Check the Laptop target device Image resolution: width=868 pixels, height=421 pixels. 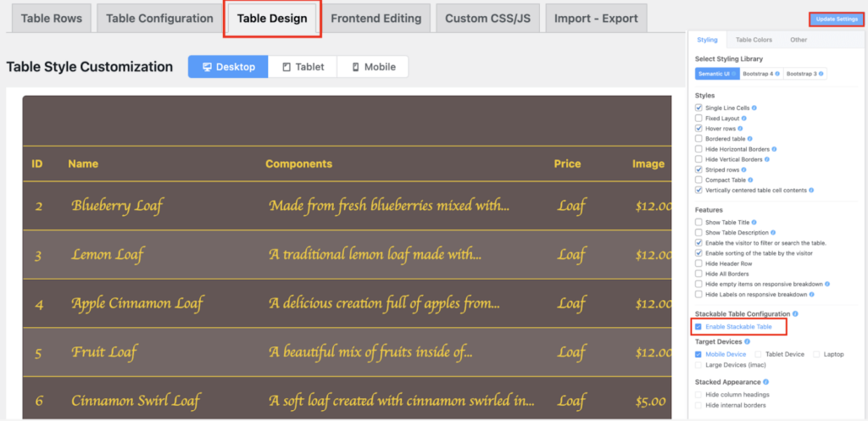816,354
